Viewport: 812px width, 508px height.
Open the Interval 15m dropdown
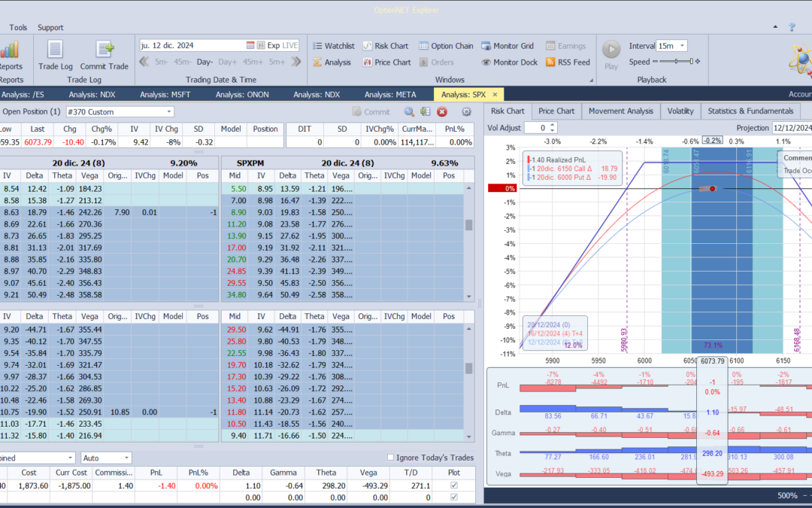click(682, 46)
